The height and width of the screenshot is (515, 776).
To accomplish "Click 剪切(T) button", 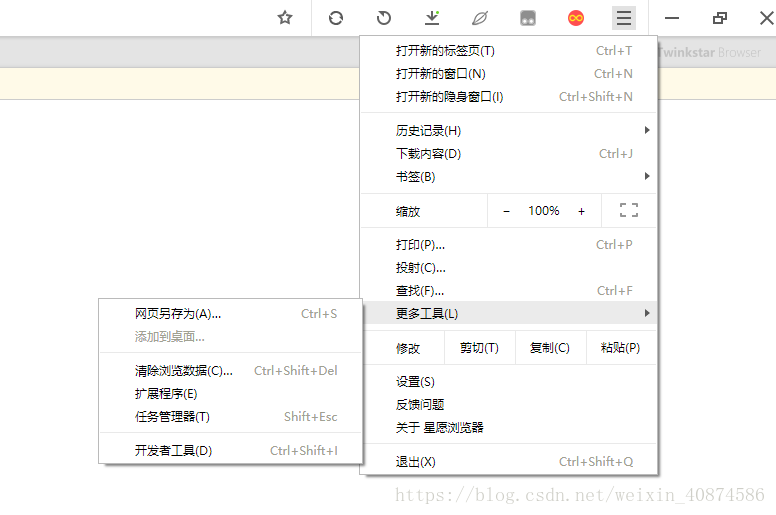I will 480,348.
